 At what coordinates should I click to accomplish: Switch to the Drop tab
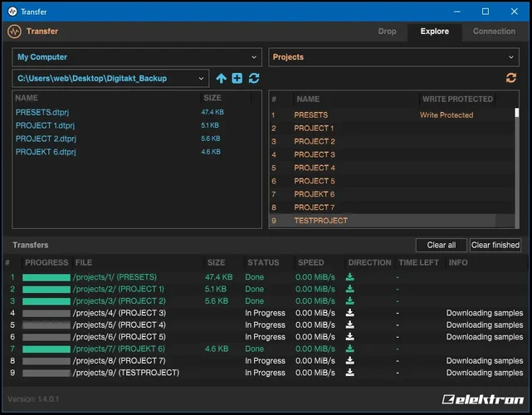coord(387,32)
